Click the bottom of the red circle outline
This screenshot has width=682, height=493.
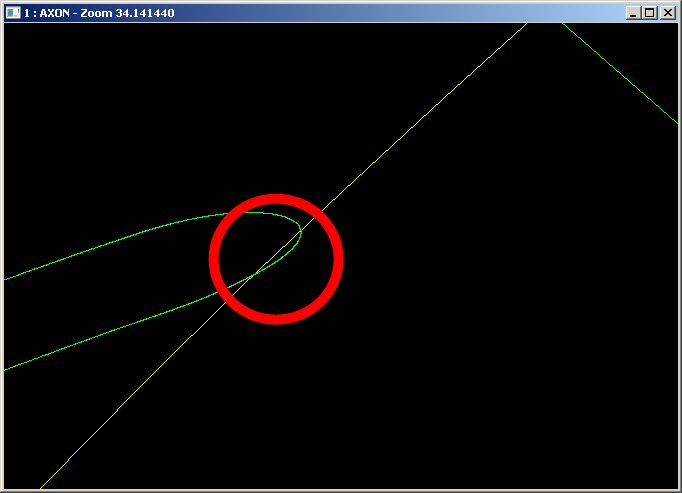pos(276,319)
